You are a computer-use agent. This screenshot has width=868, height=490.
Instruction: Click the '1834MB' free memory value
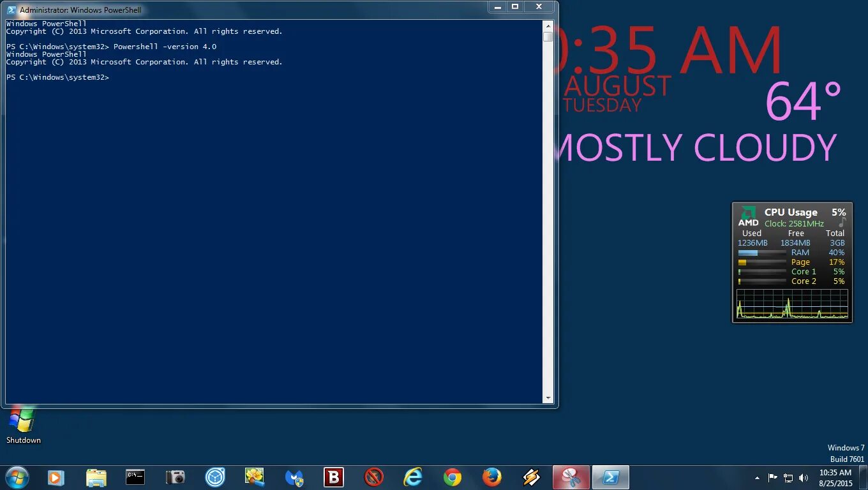coord(795,243)
